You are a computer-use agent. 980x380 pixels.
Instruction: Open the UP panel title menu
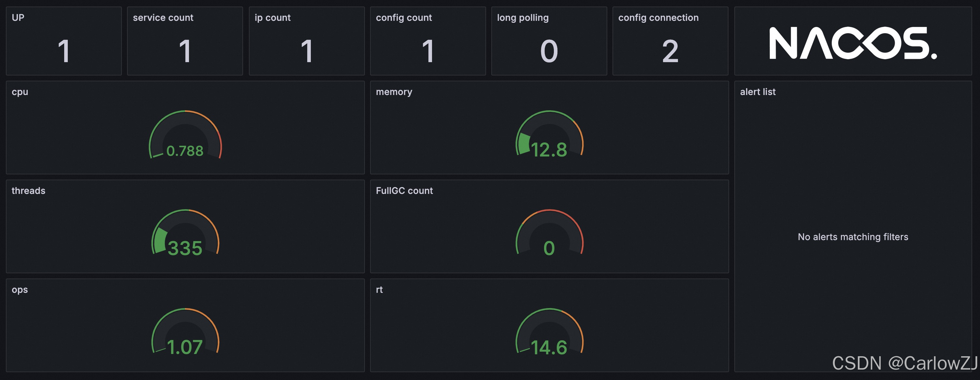pos(18,18)
